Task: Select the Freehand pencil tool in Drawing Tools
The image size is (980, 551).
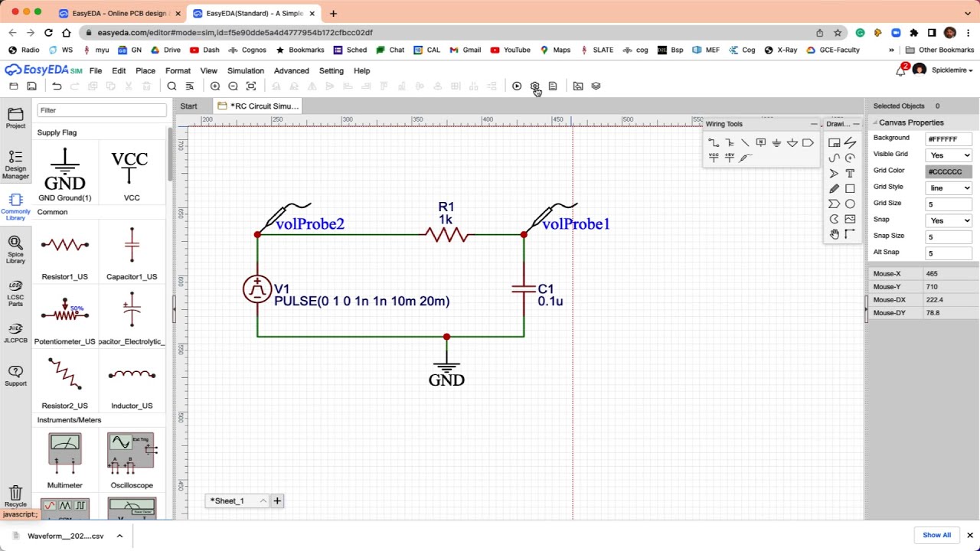Action: [x=835, y=189]
